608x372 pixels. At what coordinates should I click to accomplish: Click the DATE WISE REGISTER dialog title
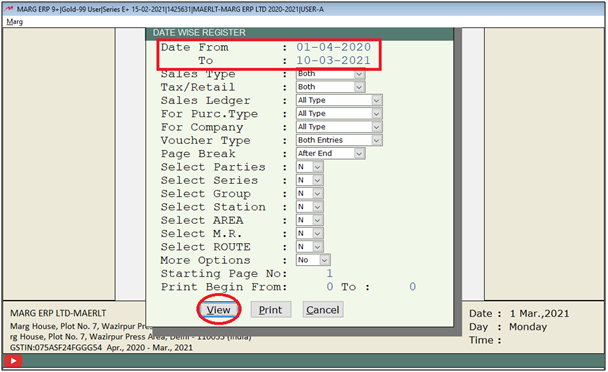[x=199, y=33]
